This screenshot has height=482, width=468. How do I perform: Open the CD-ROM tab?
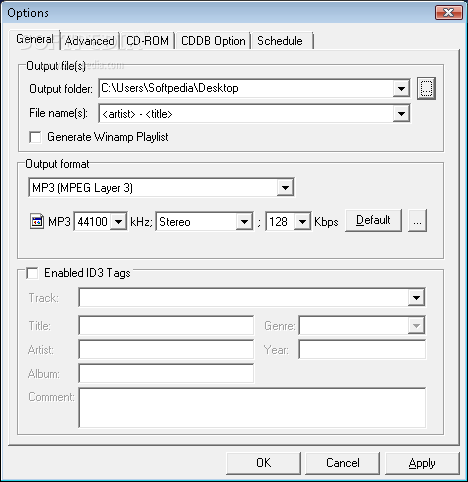pyautogui.click(x=147, y=41)
